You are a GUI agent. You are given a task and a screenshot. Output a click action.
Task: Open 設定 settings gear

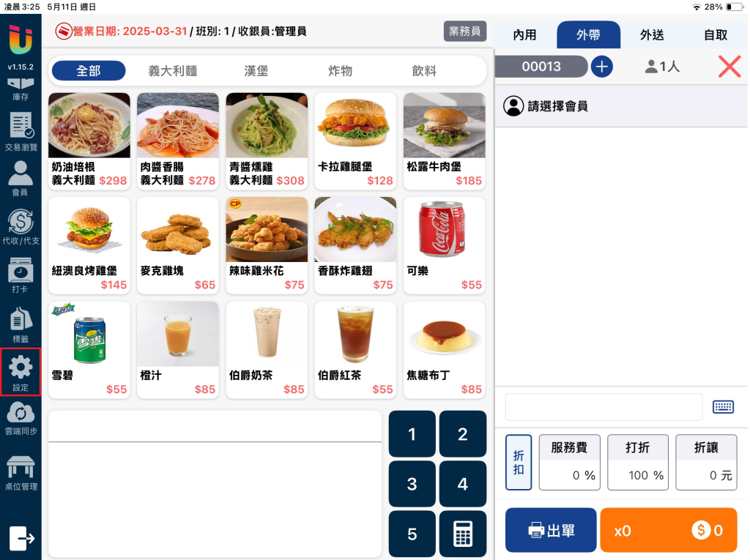(21, 373)
